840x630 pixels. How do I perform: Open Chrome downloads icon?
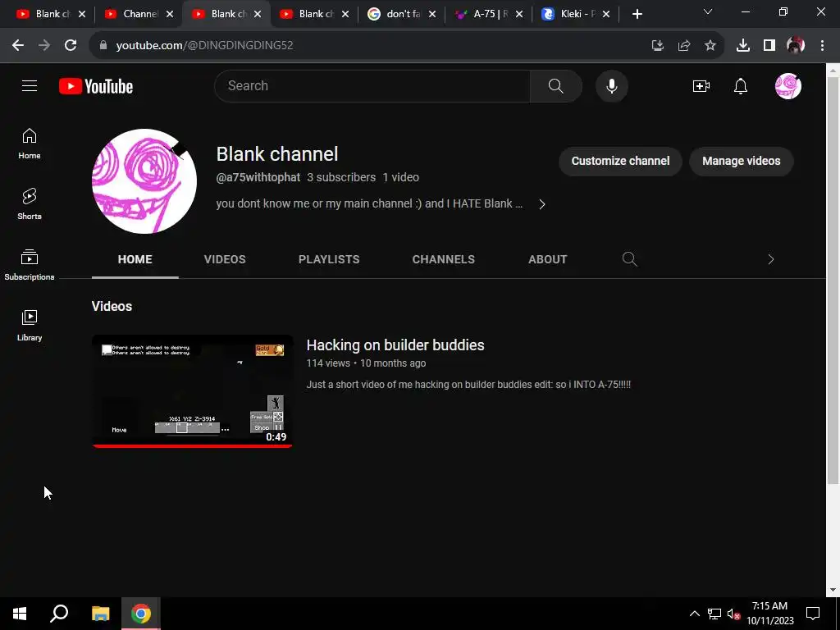742,45
